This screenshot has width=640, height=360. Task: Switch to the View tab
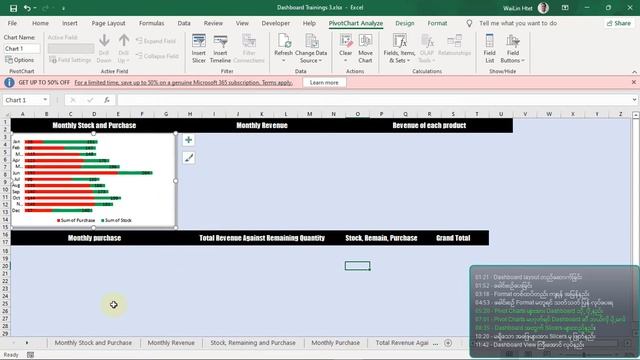(242, 23)
